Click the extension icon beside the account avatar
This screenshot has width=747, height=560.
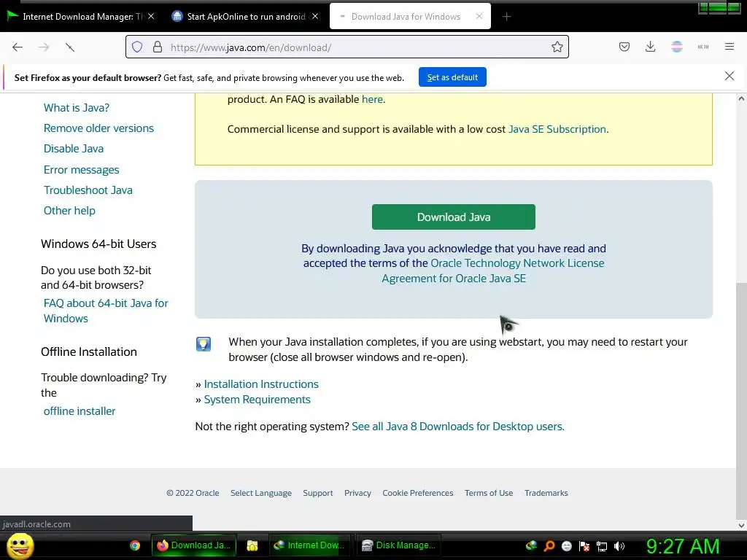click(x=703, y=47)
